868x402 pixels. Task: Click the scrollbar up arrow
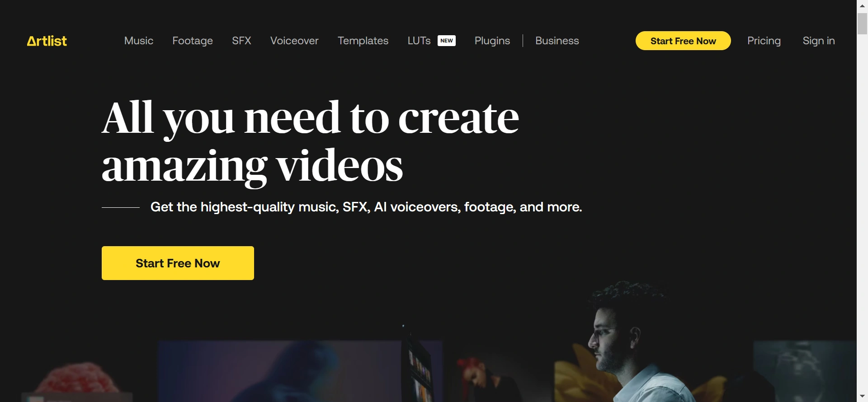862,5
